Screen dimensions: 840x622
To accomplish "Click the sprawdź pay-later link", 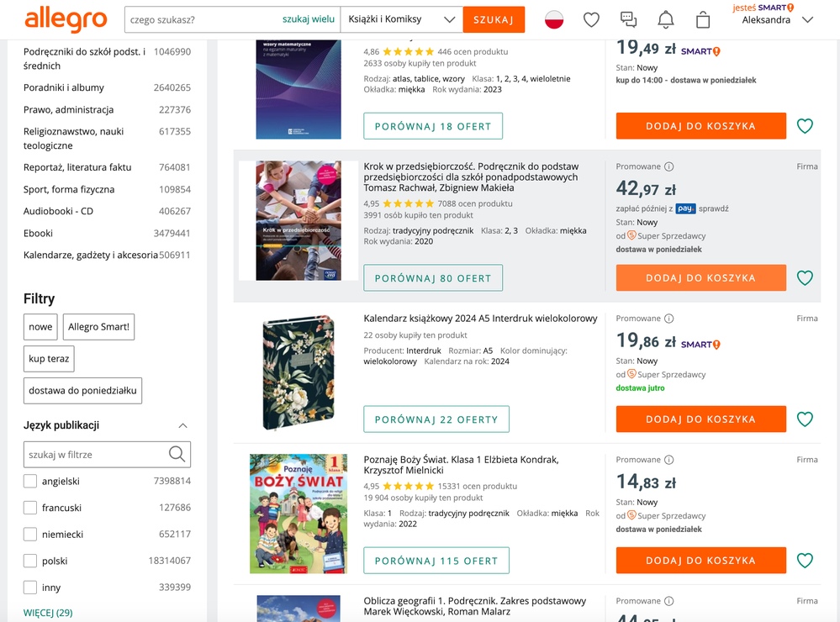I will [714, 208].
